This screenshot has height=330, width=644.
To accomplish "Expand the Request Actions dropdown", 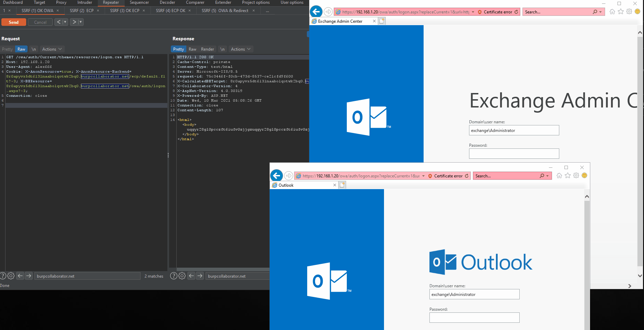I will 52,49.
